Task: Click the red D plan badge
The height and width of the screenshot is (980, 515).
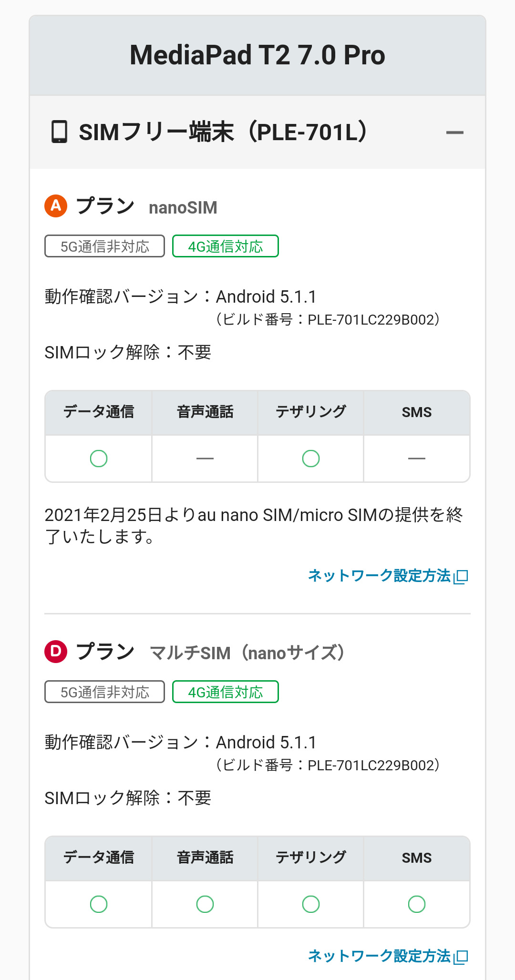Action: pos(56,651)
